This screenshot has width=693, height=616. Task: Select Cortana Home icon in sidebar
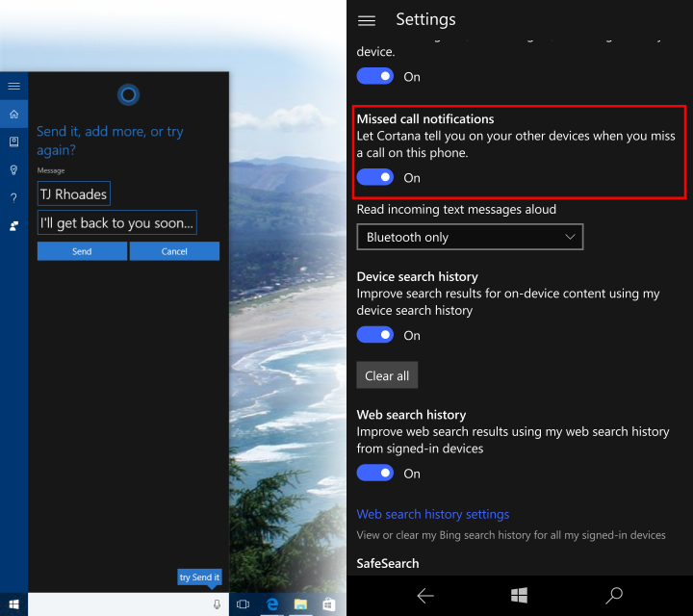[14, 114]
